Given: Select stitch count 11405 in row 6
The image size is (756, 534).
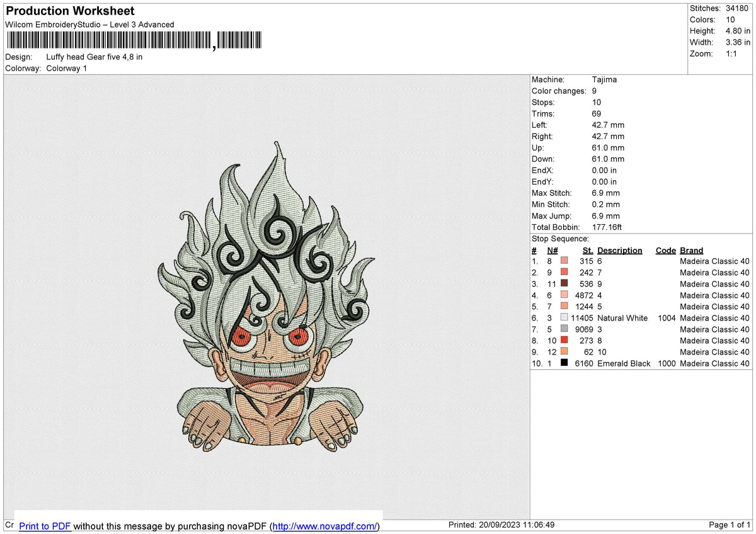Looking at the screenshot, I should coord(582,318).
